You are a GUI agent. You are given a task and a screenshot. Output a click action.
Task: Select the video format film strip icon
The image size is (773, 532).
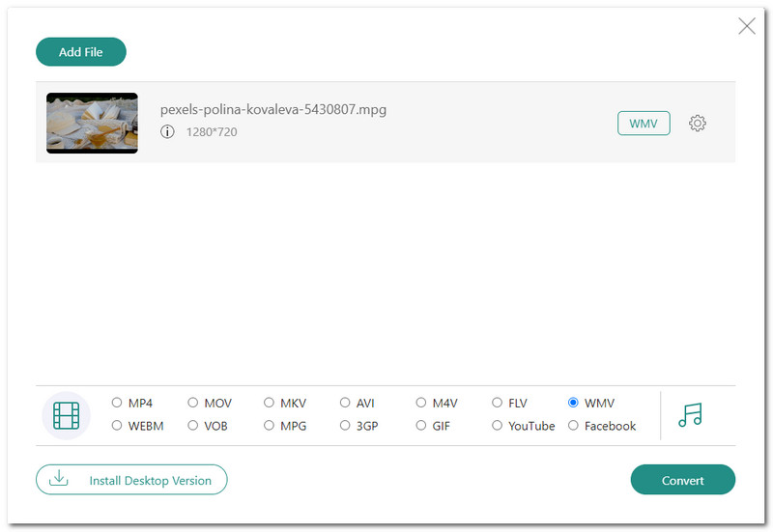tap(66, 415)
